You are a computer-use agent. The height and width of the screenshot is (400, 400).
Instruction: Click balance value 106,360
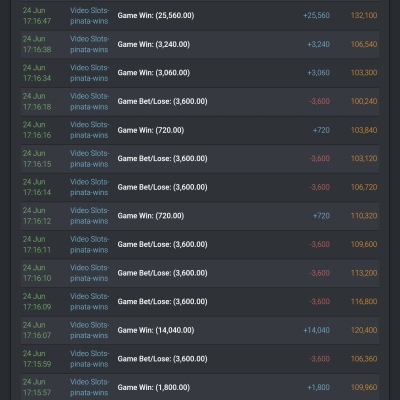364,359
